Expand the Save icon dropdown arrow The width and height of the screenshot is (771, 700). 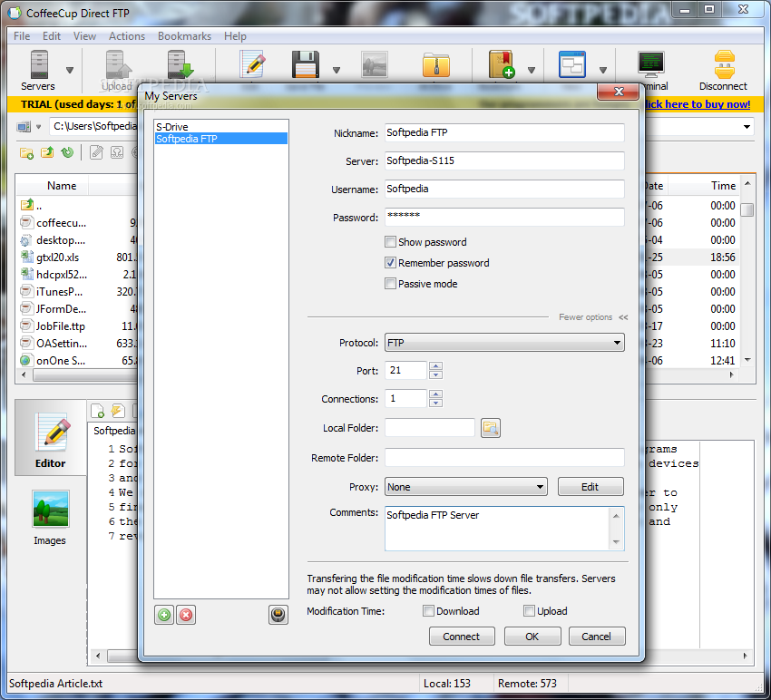point(337,71)
